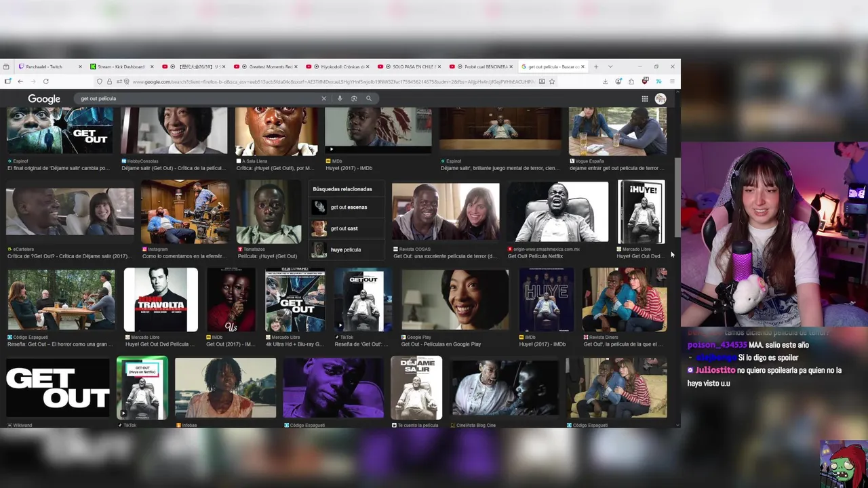Screen dimensions: 868x488
Task: Open the eCartelera couple in car image
Action: tap(70, 211)
